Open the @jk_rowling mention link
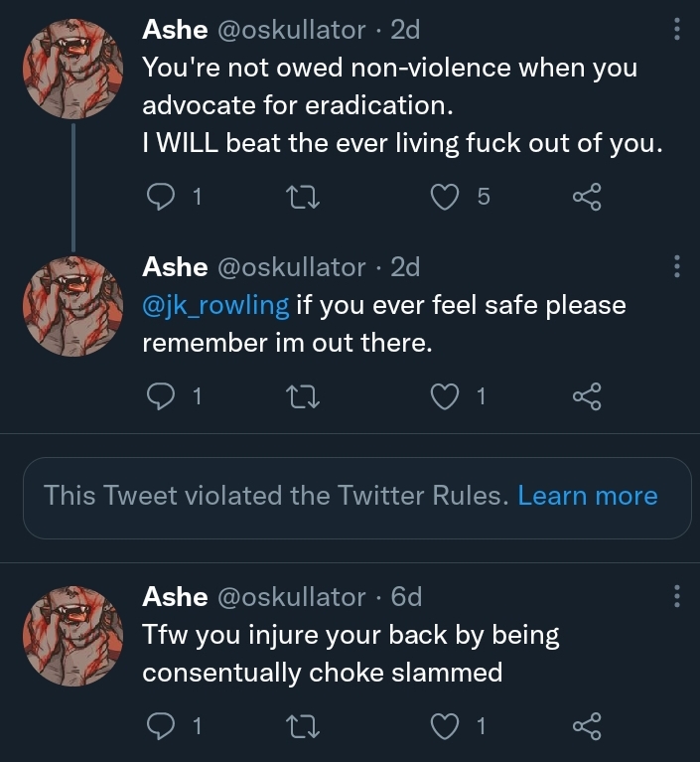Viewport: 700px width, 762px height. (x=215, y=304)
